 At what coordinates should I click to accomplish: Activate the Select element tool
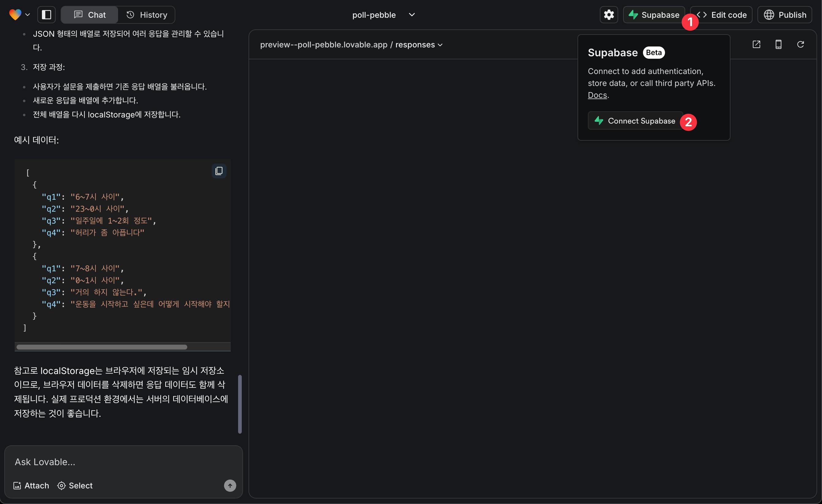tap(75, 485)
